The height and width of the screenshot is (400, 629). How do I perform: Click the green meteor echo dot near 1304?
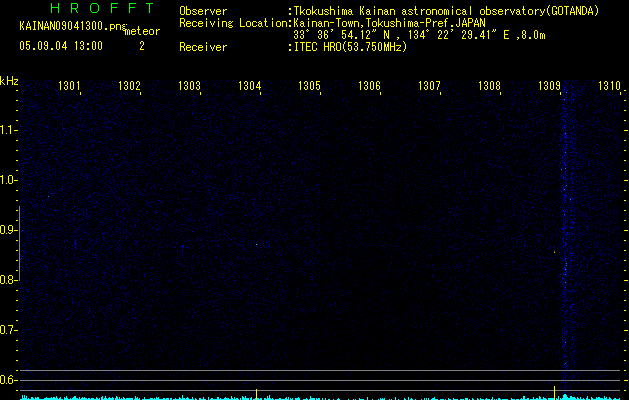coord(256,244)
